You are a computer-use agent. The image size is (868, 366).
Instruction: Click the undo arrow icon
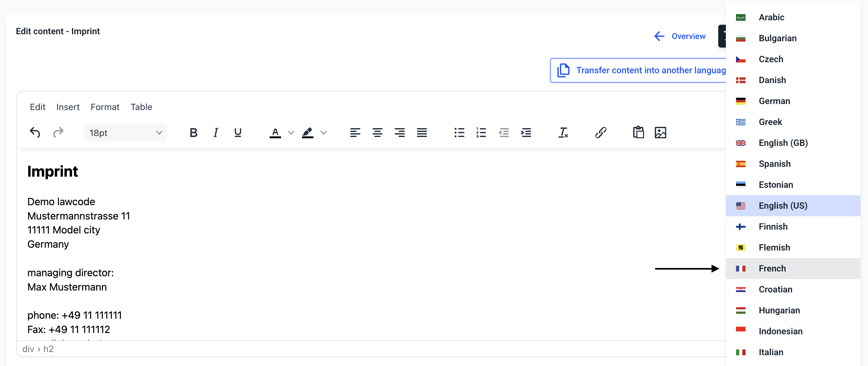(35, 132)
